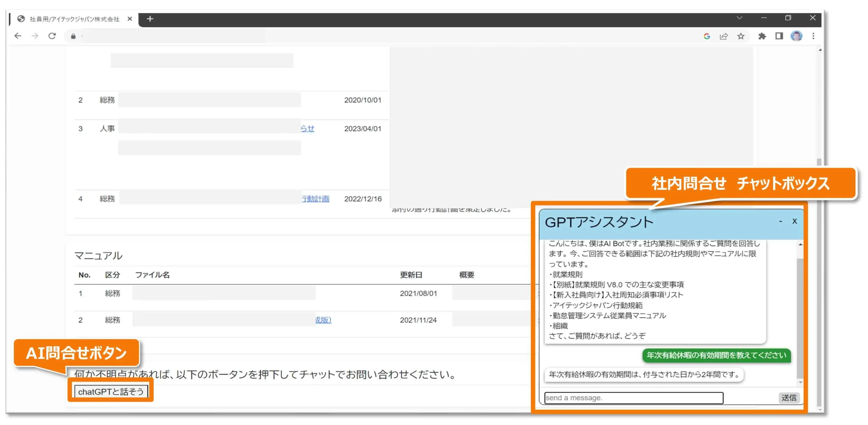
Task: Click the 2020/10/01 date cell
Action: coord(362,100)
